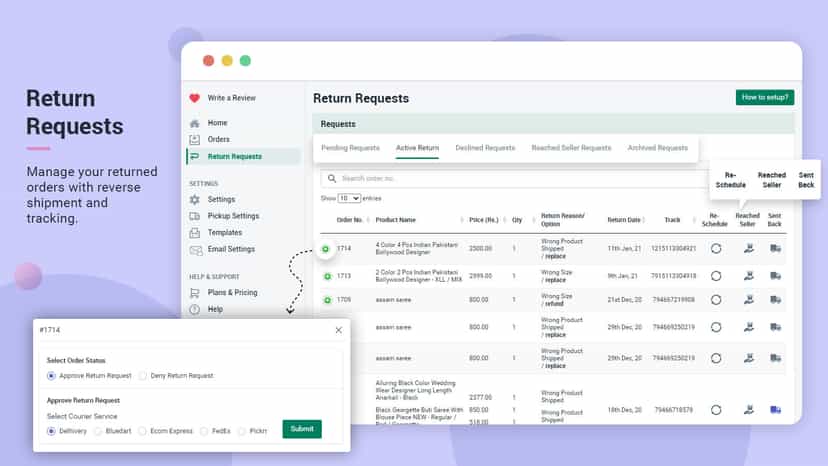The image size is (828, 466).
Task: Switch to Declined Requests tab
Action: [x=485, y=148]
